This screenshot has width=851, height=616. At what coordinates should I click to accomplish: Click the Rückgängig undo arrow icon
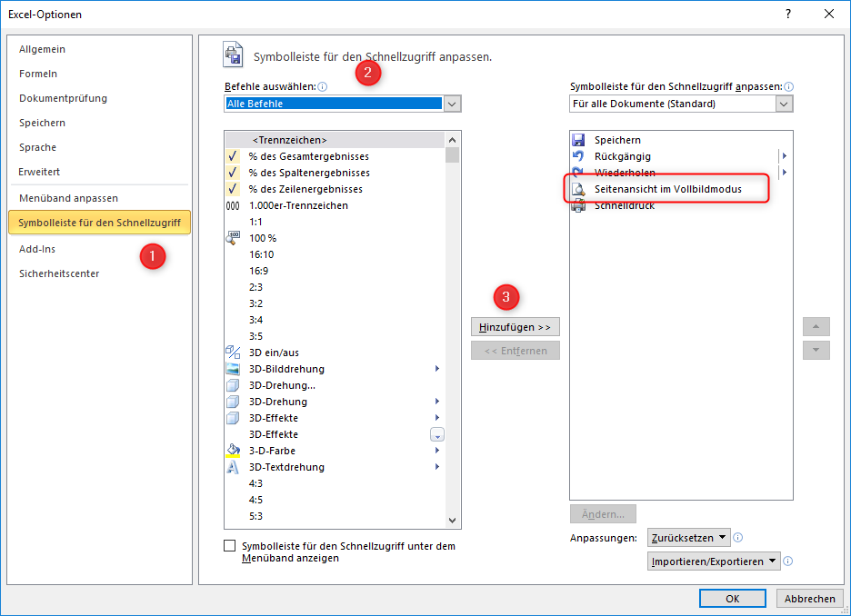pyautogui.click(x=578, y=156)
